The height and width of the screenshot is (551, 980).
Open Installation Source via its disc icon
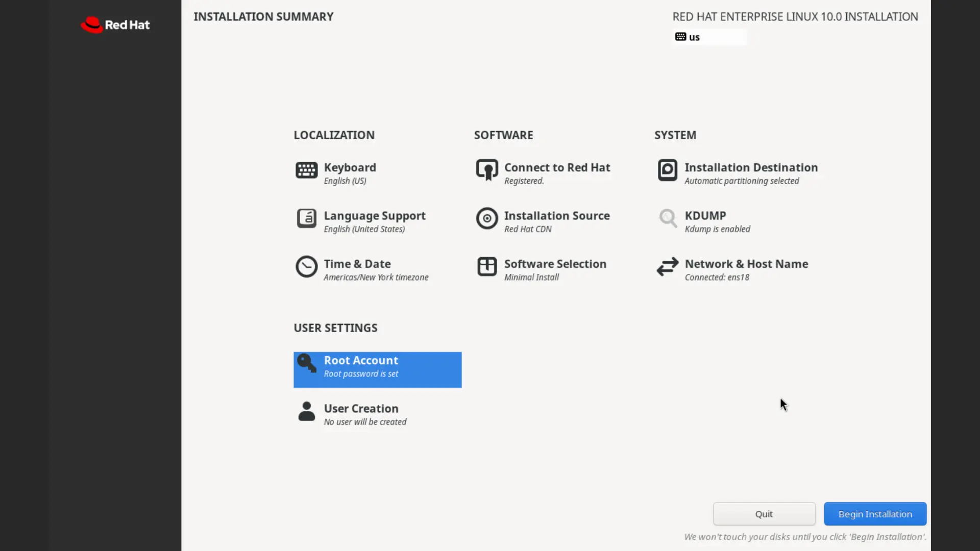click(487, 219)
